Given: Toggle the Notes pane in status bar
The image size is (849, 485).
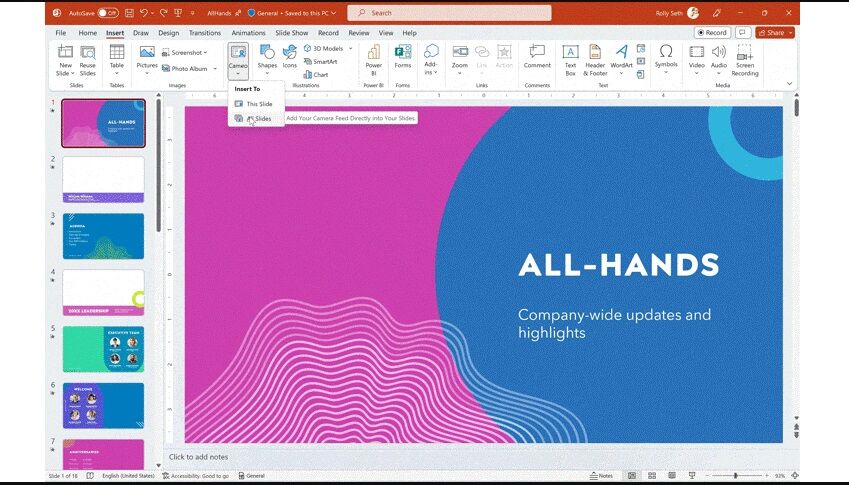Looking at the screenshot, I should (x=601, y=476).
